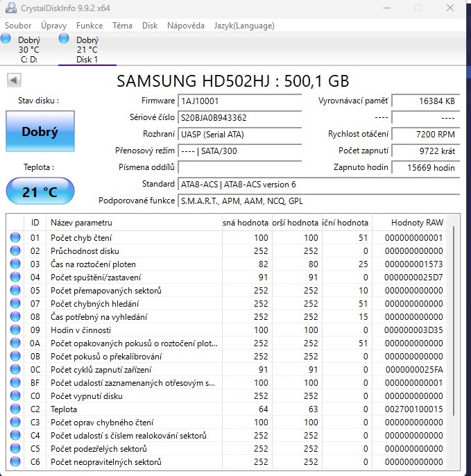Click status orb of attribute 02 row

15,250
